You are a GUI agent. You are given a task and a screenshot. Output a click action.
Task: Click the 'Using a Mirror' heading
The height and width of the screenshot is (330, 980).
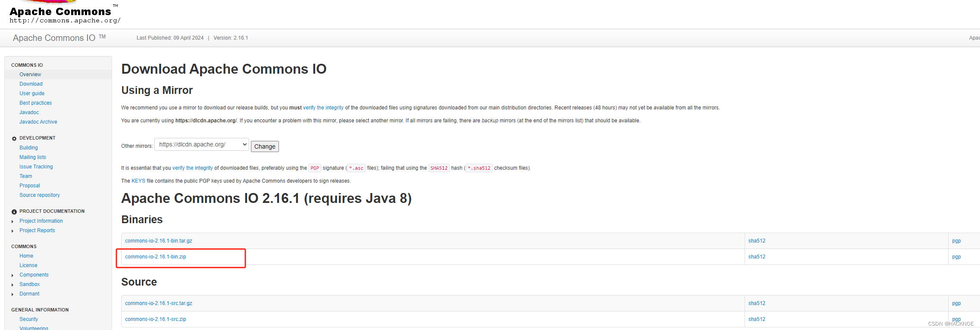(x=157, y=90)
